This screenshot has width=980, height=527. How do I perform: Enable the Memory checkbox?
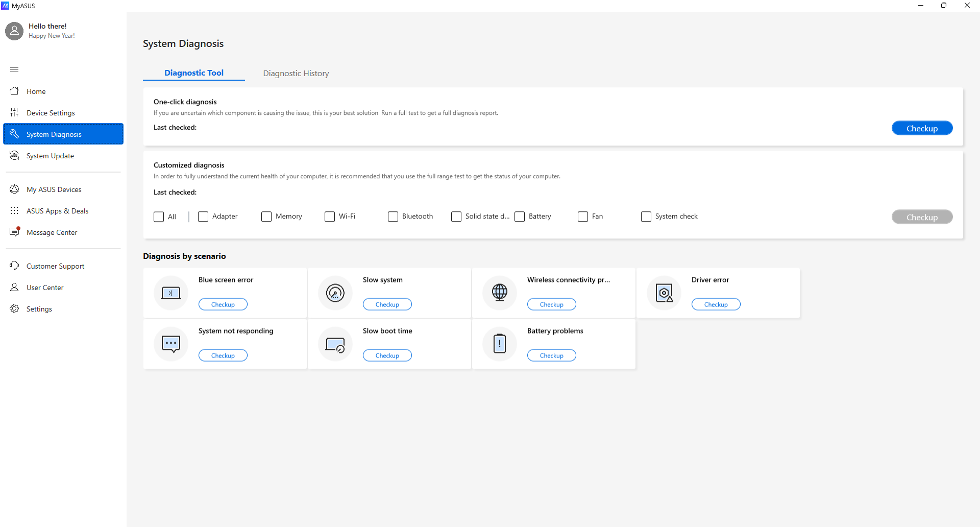(266, 217)
